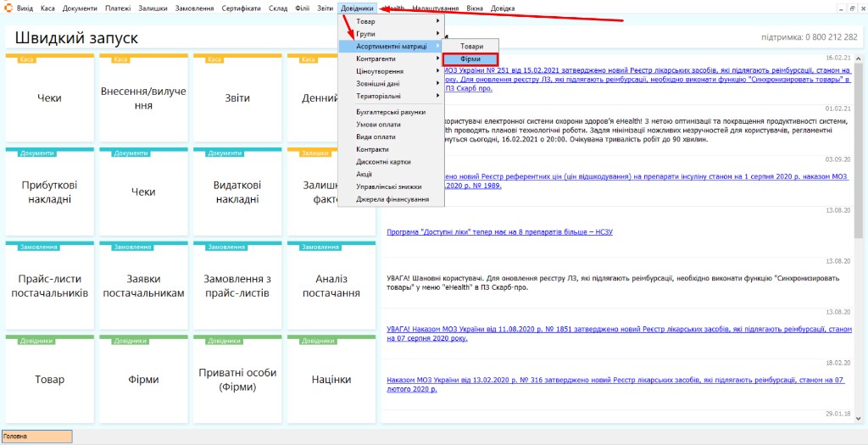This screenshot has height=445, width=868.
Task: Launch the Прибуткові накладні tile
Action: coord(50,192)
